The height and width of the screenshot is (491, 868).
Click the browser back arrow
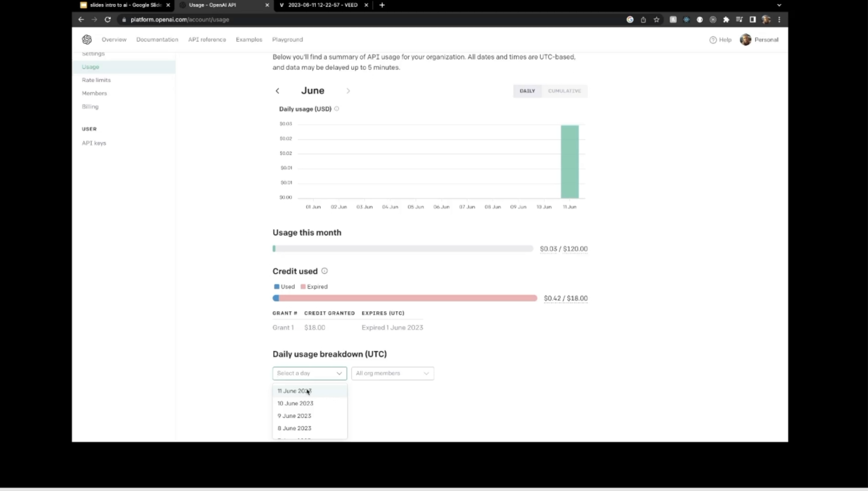point(81,19)
